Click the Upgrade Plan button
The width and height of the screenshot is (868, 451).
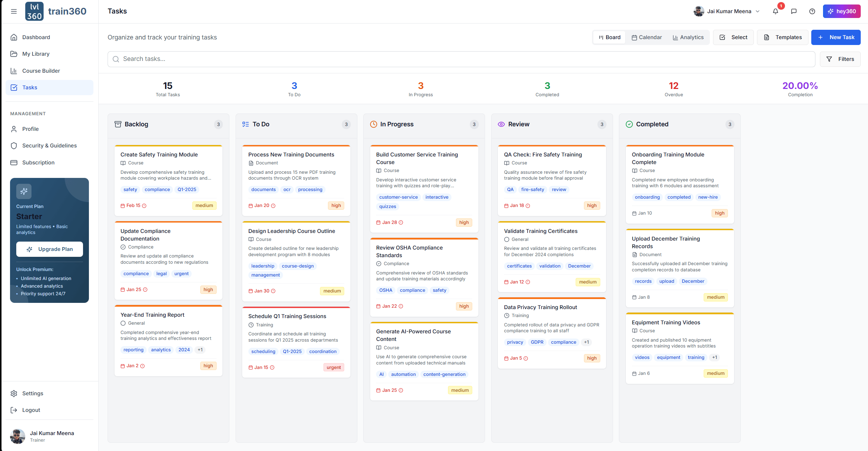click(x=49, y=249)
